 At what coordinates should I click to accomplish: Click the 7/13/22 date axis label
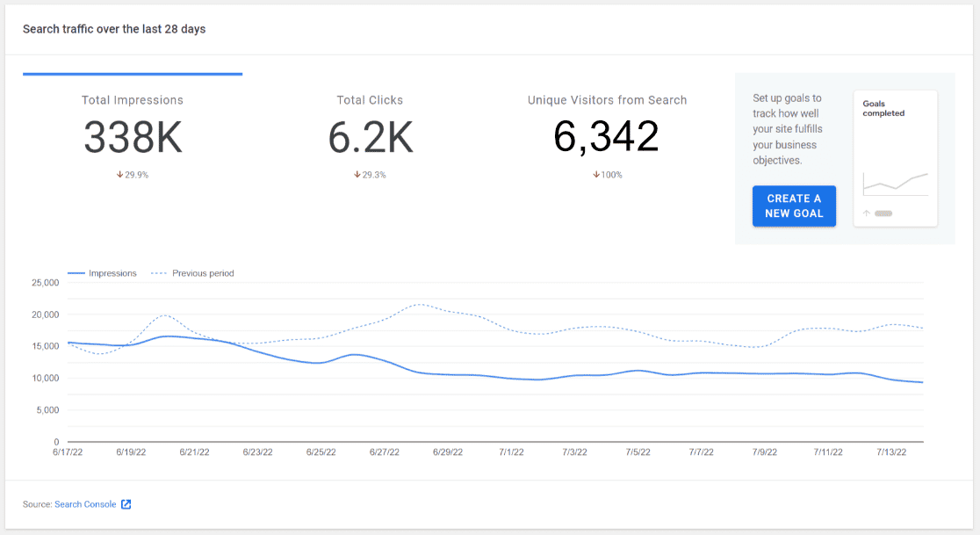click(891, 452)
